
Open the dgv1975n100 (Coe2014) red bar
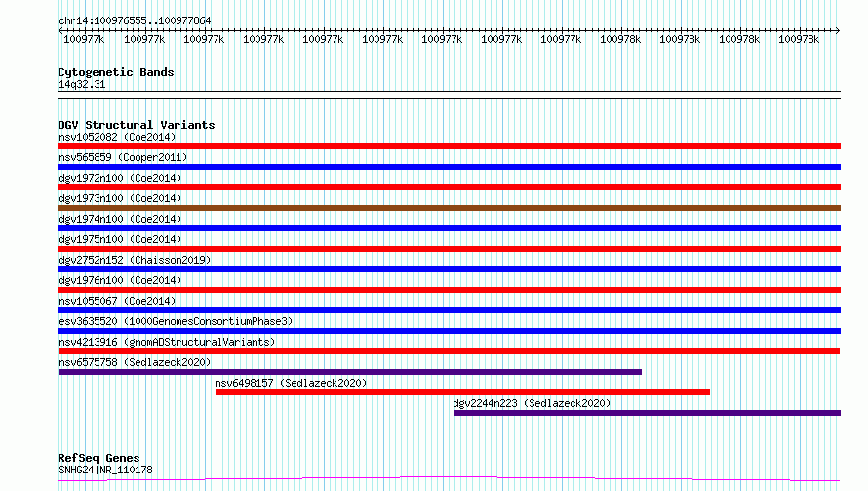[x=449, y=249]
